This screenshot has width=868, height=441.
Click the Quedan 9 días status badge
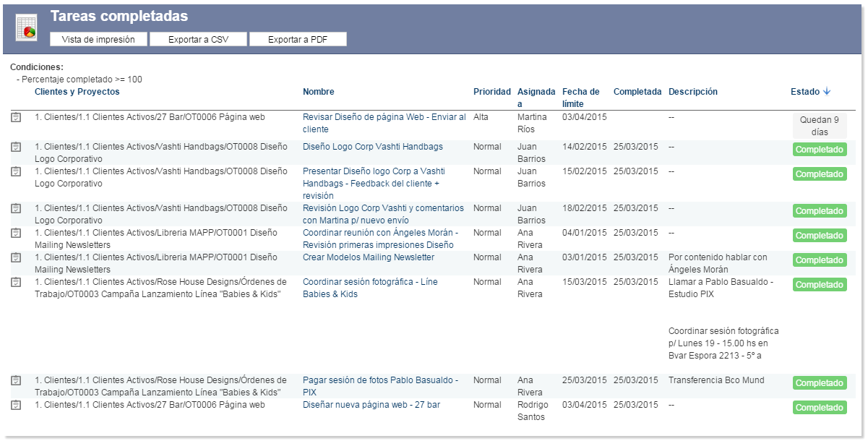(819, 126)
